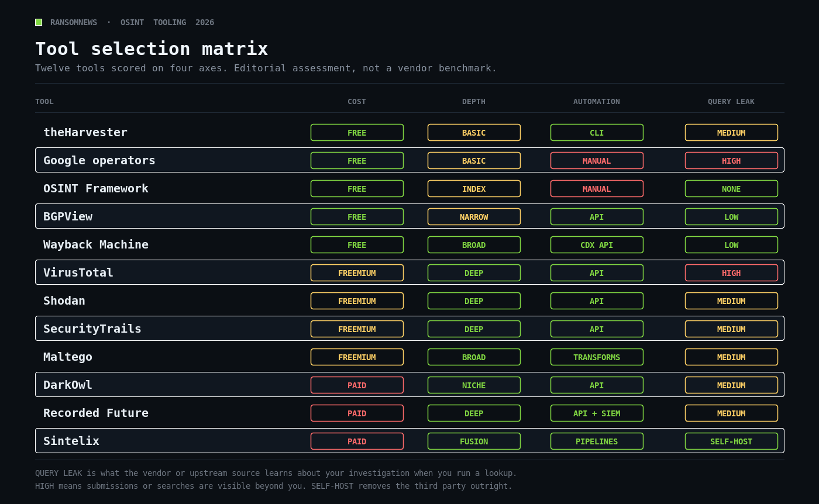
Task: Select the OSINT Framework tool name
Action: tap(96, 188)
